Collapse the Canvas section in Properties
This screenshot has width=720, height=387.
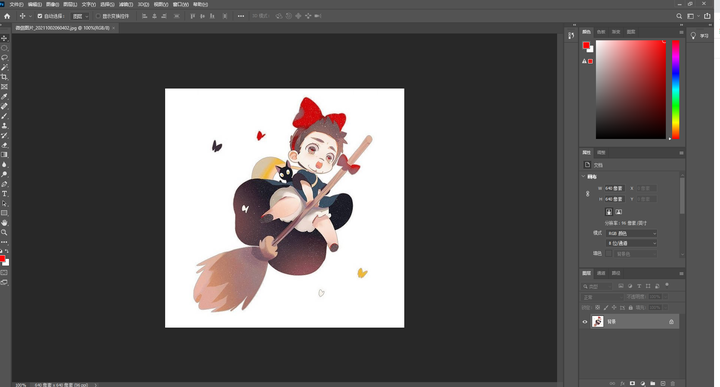click(584, 176)
